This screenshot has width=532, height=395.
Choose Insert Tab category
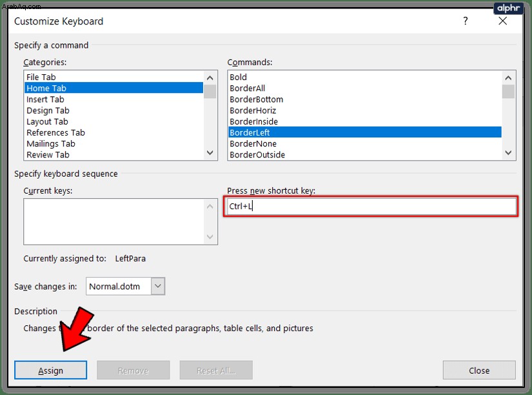(114, 99)
